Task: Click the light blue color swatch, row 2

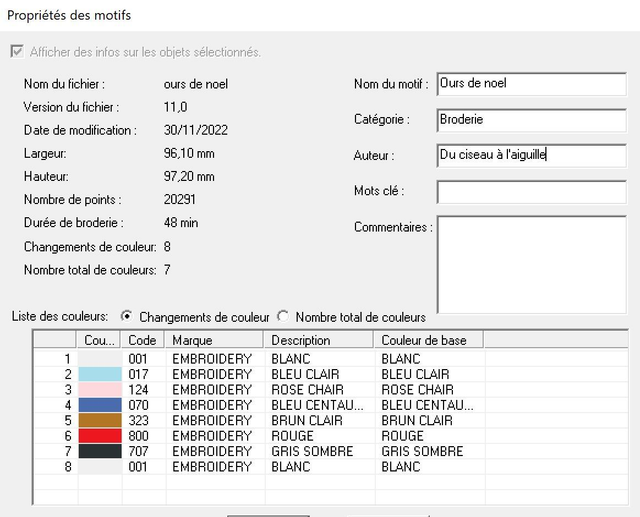Action: tap(100, 374)
